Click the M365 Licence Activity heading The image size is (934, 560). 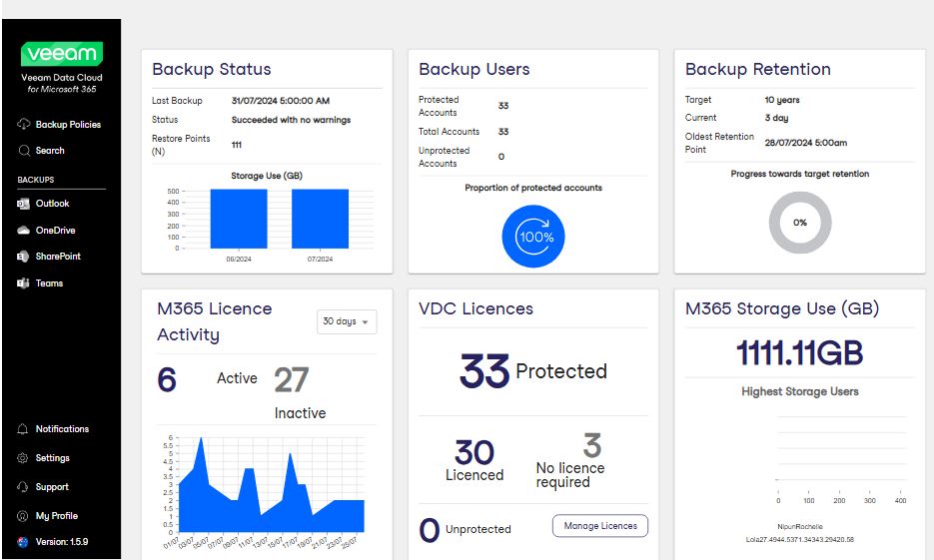pyautogui.click(x=215, y=321)
